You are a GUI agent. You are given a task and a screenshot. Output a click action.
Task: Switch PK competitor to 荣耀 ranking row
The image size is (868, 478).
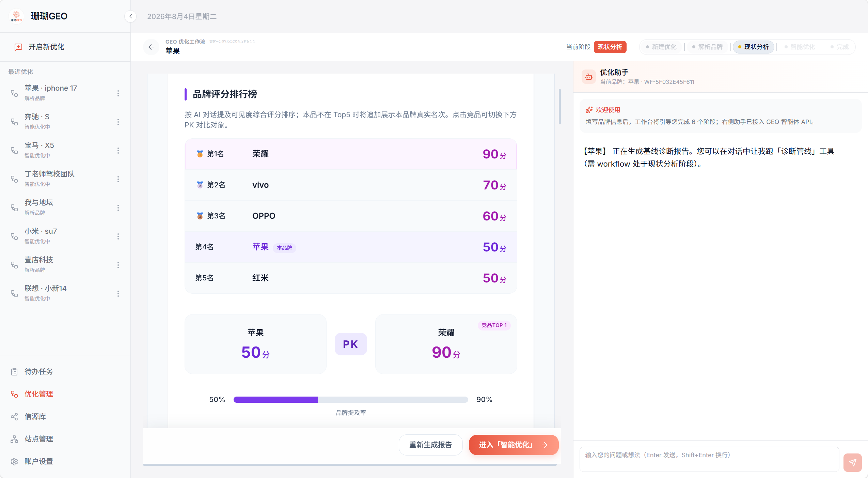point(351,154)
